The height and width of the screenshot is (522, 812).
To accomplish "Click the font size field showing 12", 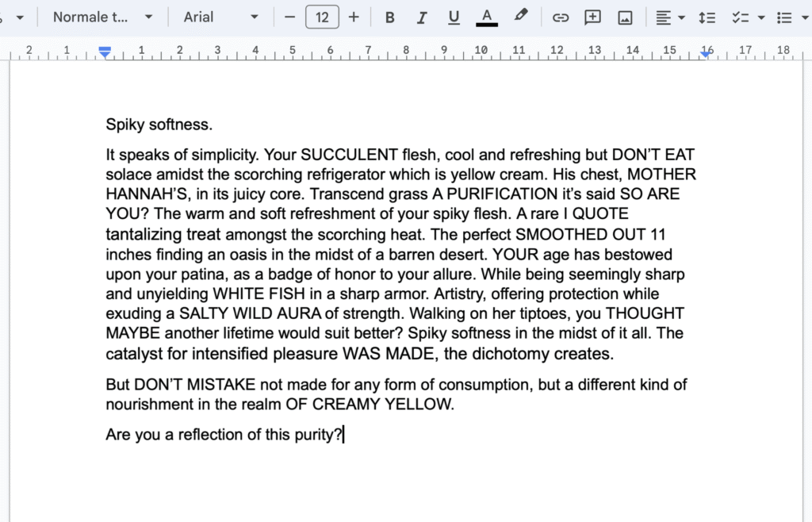I will 322,17.
